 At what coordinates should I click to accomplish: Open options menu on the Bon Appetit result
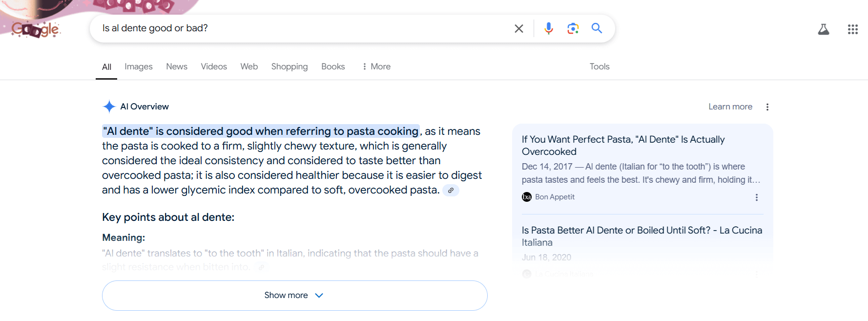coord(757,197)
